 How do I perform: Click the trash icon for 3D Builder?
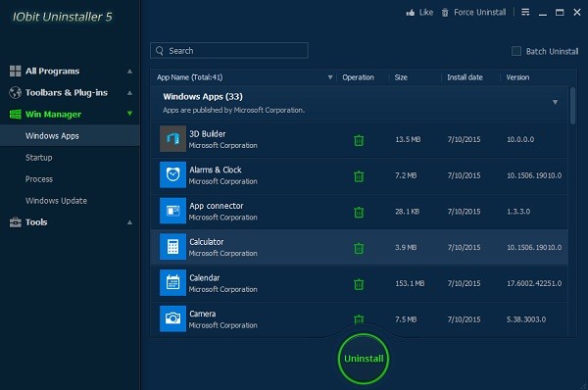tap(359, 140)
